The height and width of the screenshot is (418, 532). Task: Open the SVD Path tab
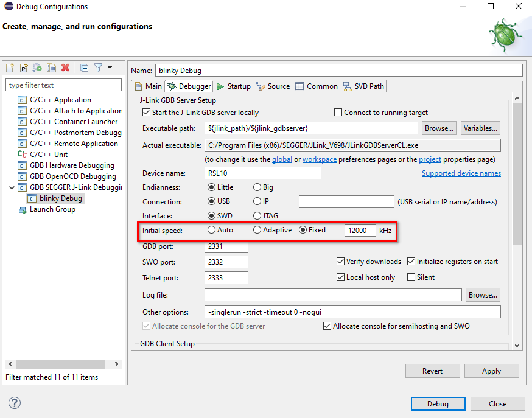pos(363,86)
